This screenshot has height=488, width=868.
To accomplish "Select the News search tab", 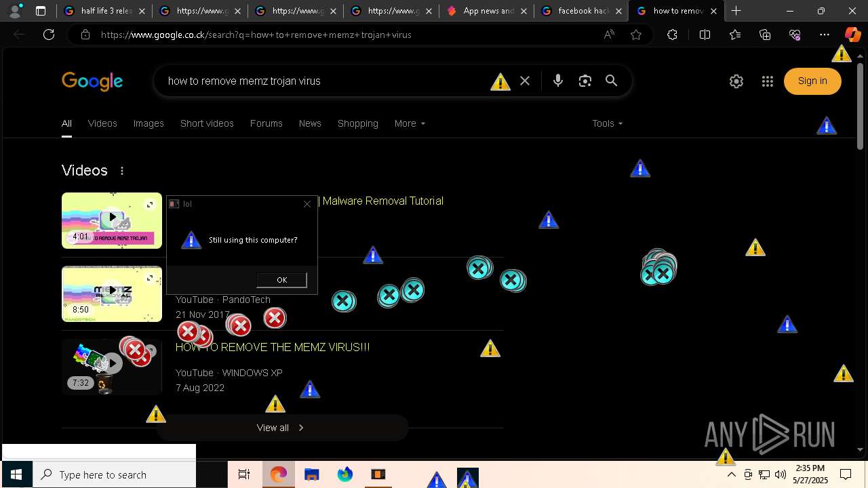I will click(x=310, y=123).
